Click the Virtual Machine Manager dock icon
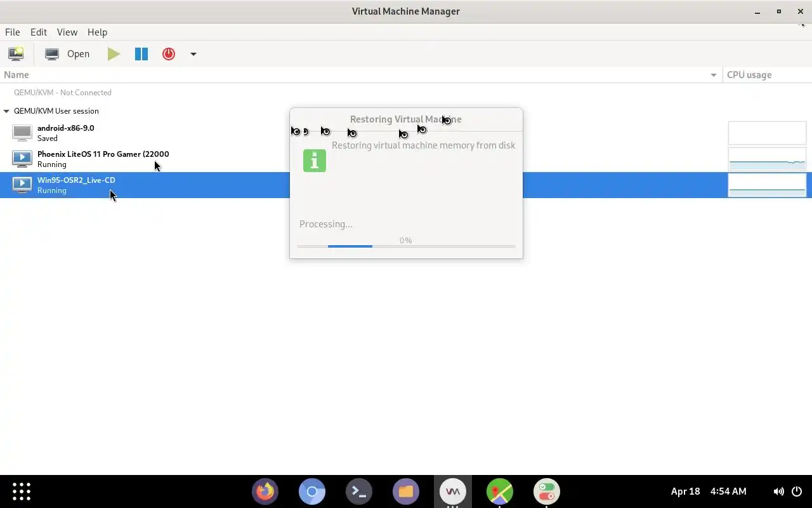812x508 pixels. point(453,491)
